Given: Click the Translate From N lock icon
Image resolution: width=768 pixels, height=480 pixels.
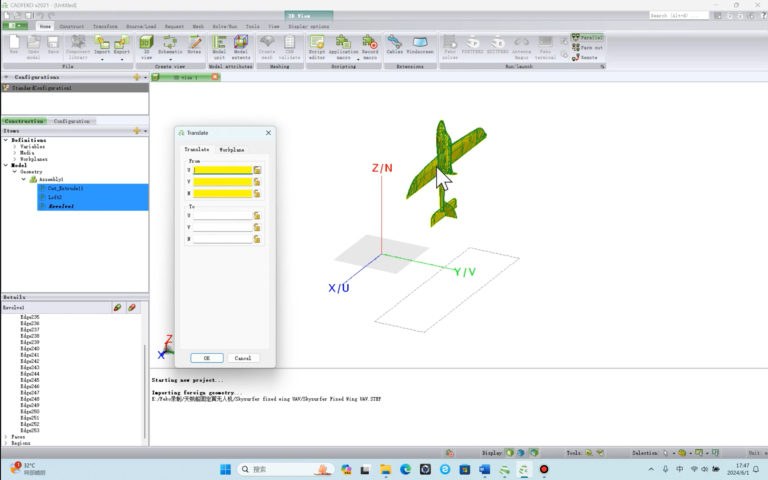Looking at the screenshot, I should point(257,193).
